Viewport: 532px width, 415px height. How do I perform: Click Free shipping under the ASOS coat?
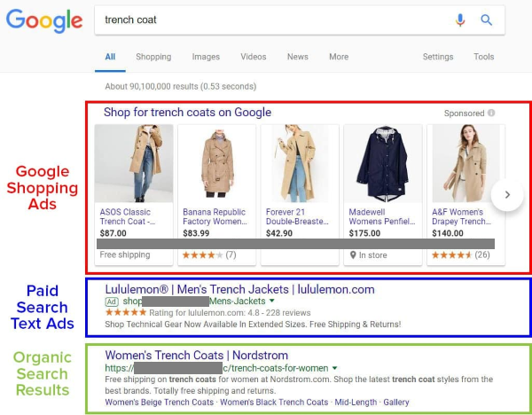click(x=125, y=254)
